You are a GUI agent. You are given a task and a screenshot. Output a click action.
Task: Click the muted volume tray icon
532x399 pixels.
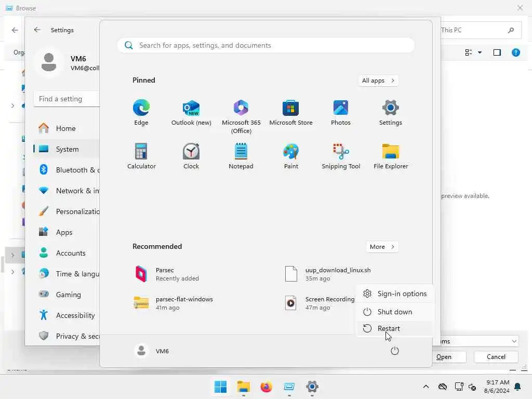[472, 387]
